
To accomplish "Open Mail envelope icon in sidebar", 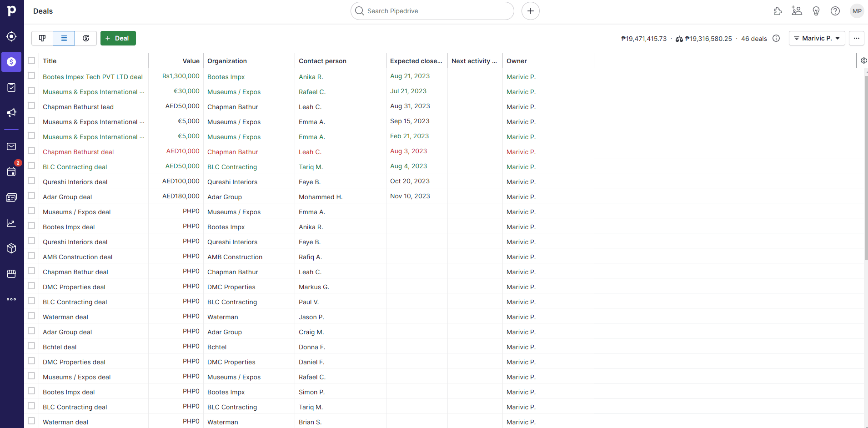I will (11, 146).
